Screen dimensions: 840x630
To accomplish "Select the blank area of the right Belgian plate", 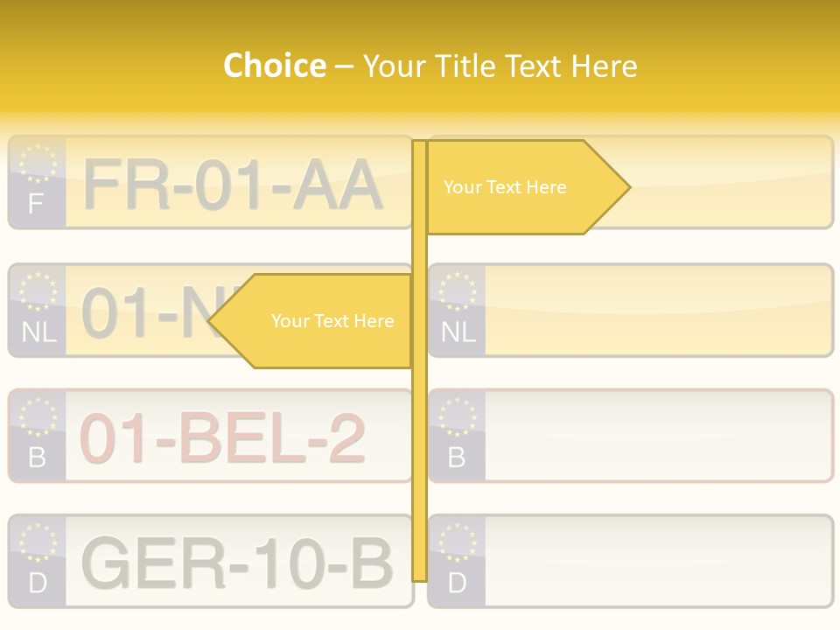I will point(656,436).
